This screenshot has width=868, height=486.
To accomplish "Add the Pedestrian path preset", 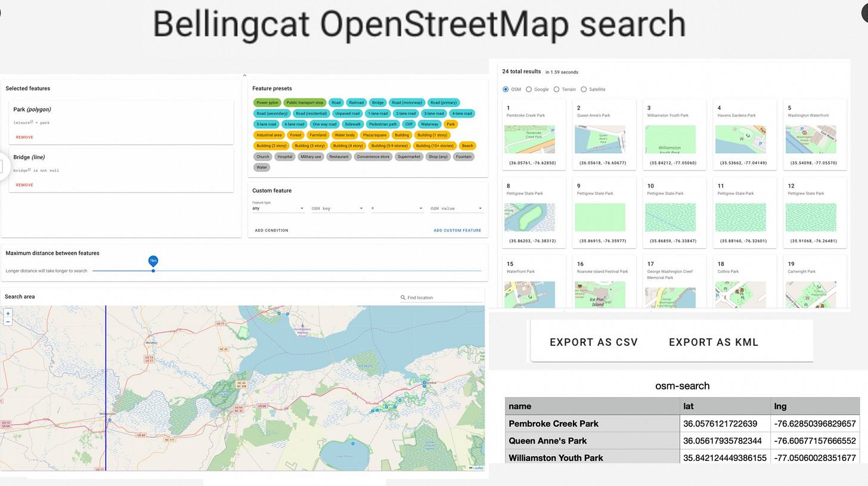I will click(382, 124).
